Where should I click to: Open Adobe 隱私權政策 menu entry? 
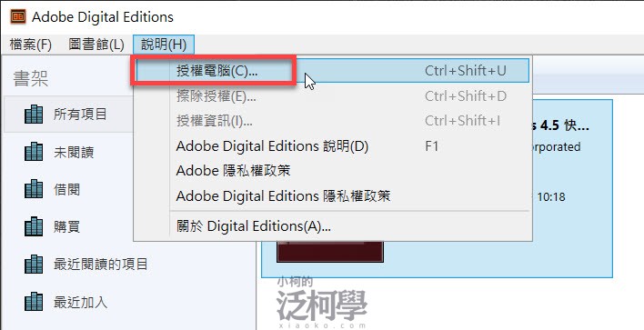332,171
